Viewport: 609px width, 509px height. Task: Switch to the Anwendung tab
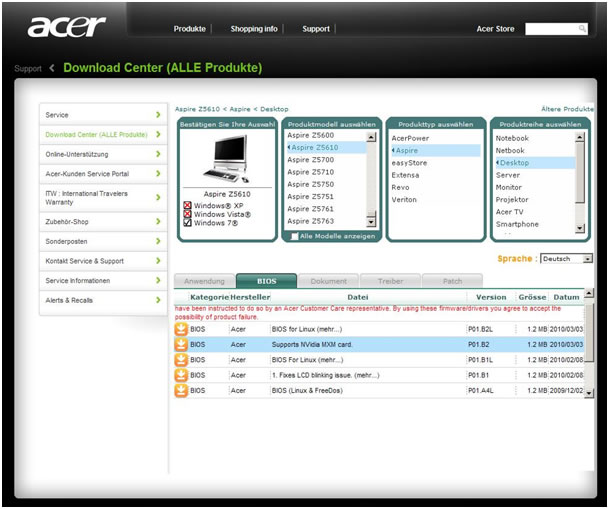pos(204,281)
